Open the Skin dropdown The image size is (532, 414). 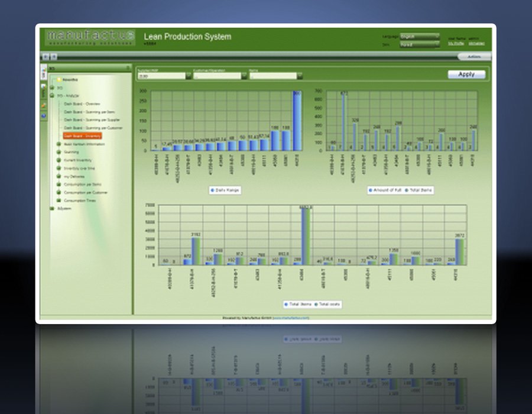click(419, 44)
